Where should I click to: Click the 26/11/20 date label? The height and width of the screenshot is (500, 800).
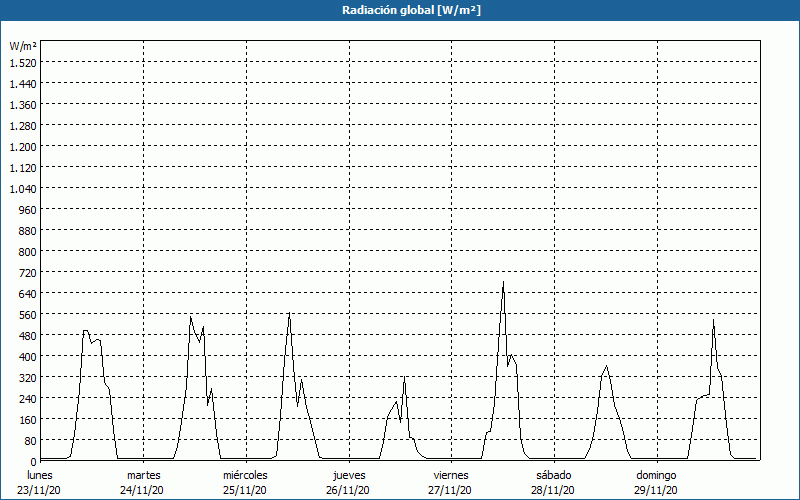click(x=348, y=490)
